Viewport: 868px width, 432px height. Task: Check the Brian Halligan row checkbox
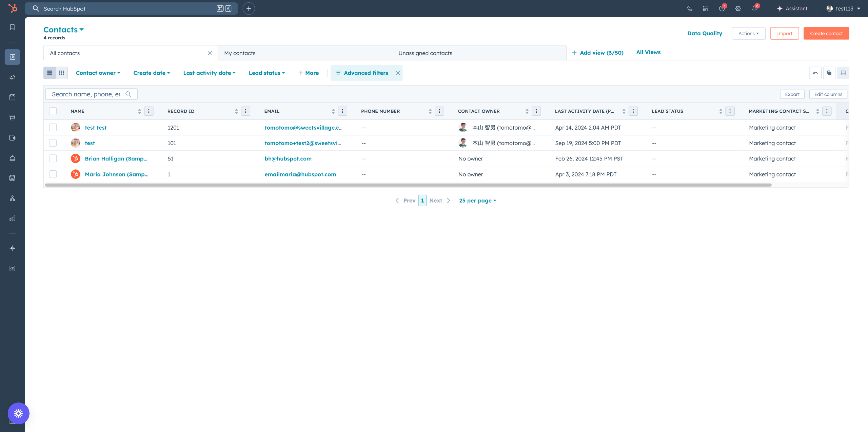pos(53,158)
